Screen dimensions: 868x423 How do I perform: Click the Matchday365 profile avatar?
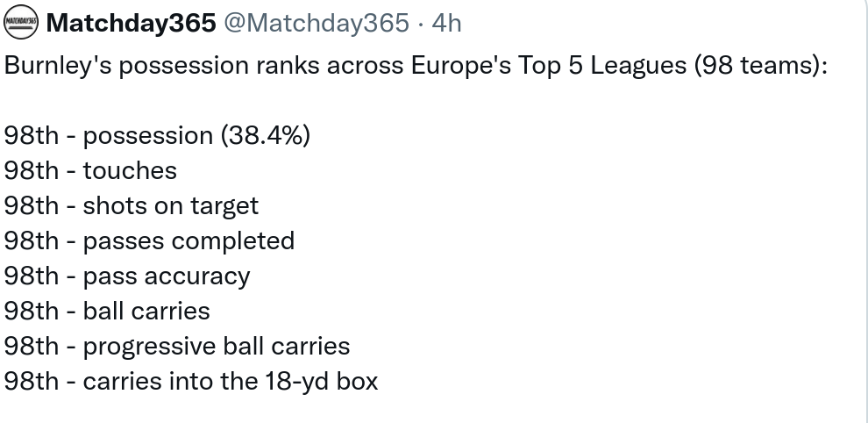pos(20,23)
